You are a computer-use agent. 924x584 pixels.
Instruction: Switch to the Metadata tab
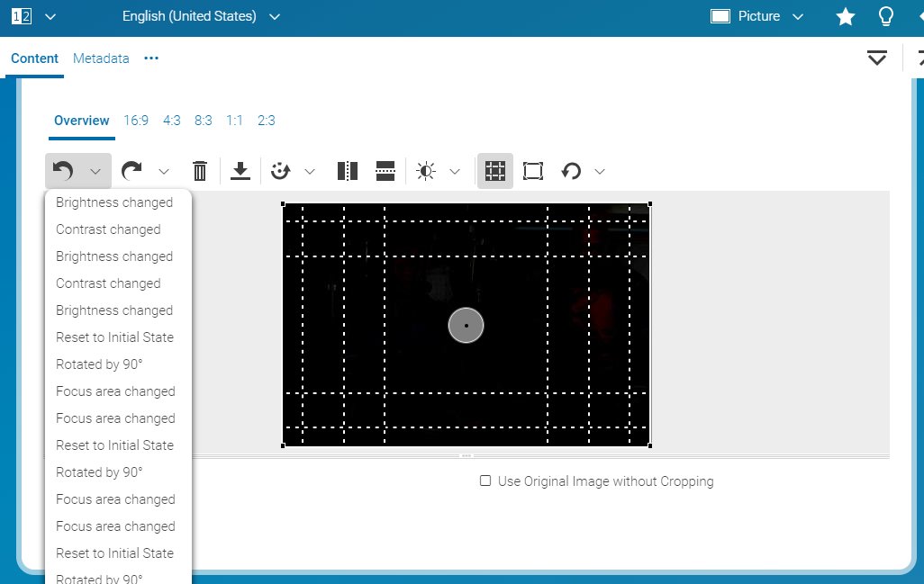pyautogui.click(x=101, y=58)
